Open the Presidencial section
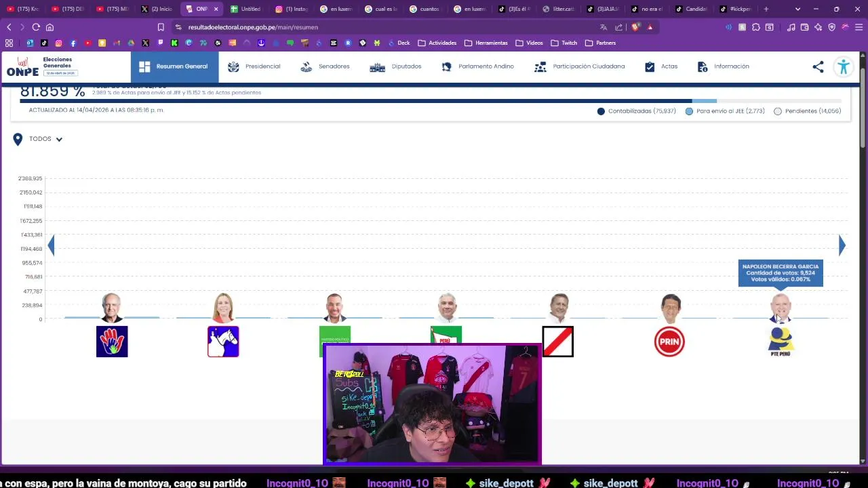Screen dimensions: 868x488 [254, 66]
